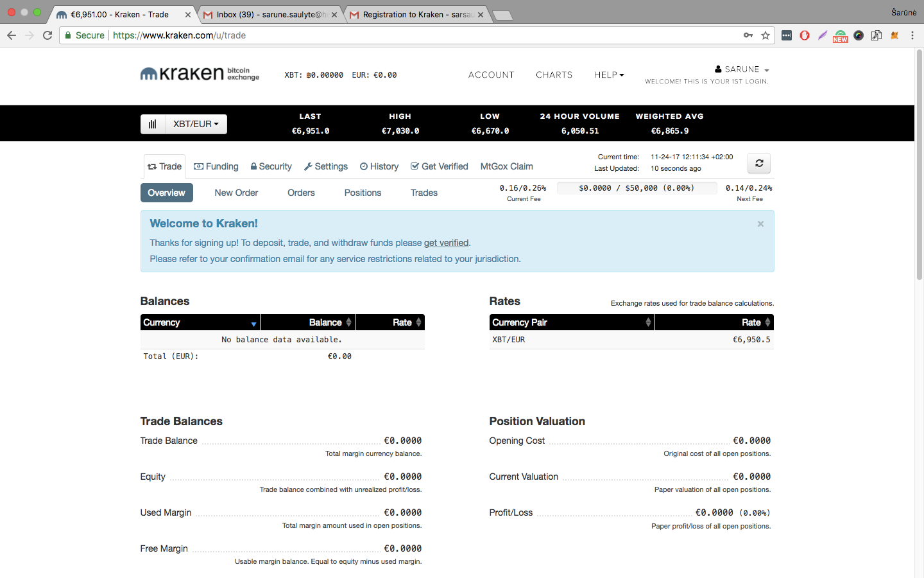The image size is (924, 578).
Task: Open the chart bars icon button
Action: click(153, 124)
